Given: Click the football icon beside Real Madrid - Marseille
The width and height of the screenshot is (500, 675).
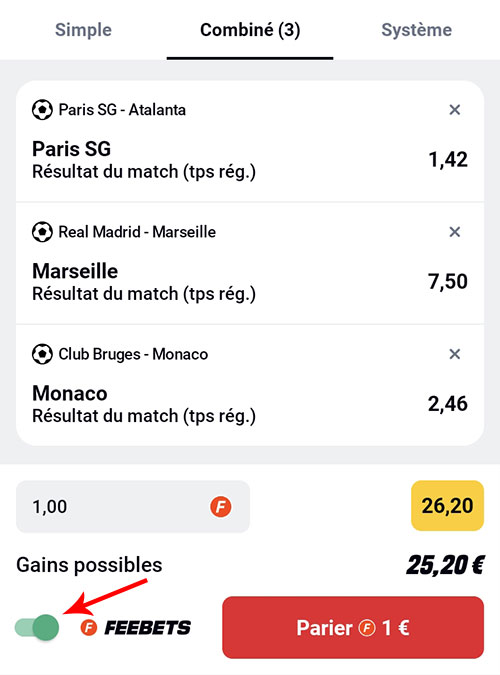Looking at the screenshot, I should (x=42, y=232).
